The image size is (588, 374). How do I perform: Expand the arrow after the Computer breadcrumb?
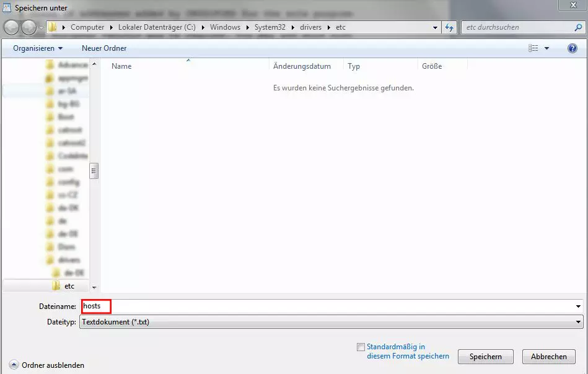tap(112, 27)
